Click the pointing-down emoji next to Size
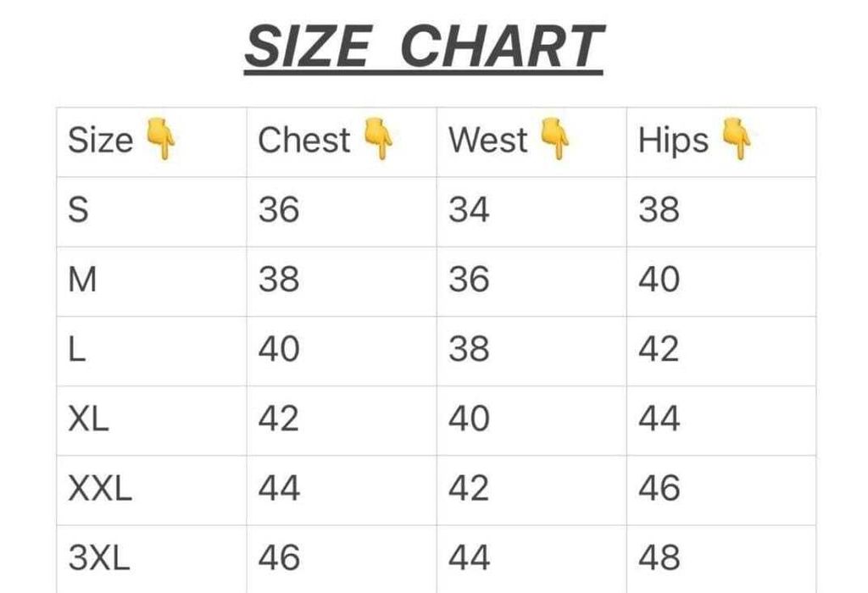 160,140
